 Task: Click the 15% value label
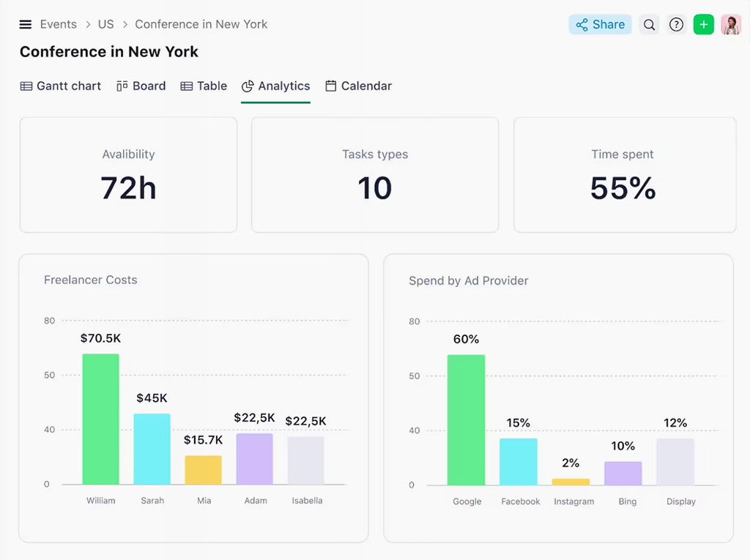[519, 423]
